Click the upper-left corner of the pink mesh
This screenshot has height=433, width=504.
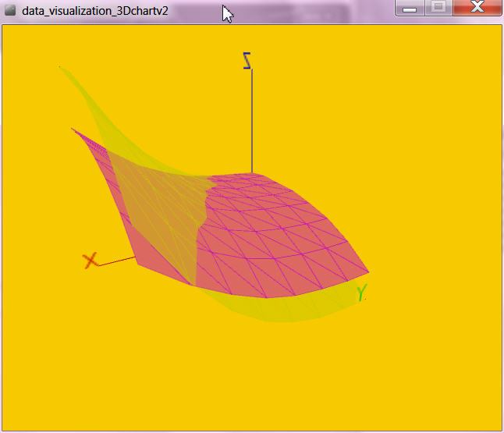tap(73, 130)
